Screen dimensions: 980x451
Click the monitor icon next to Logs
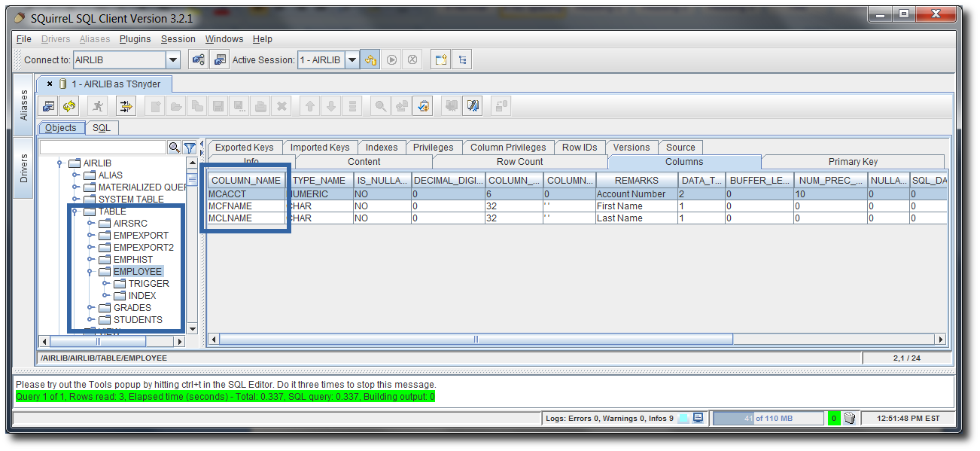(x=698, y=418)
